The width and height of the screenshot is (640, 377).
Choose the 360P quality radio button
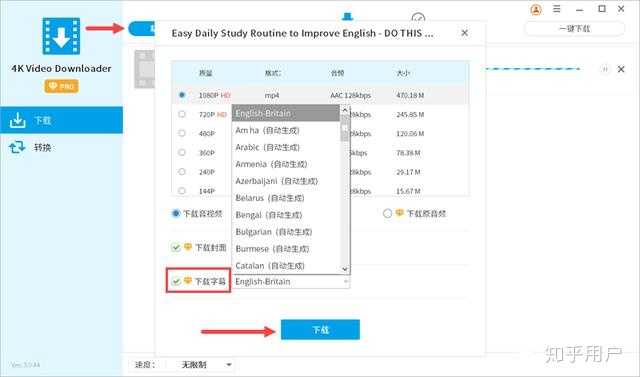pos(182,153)
